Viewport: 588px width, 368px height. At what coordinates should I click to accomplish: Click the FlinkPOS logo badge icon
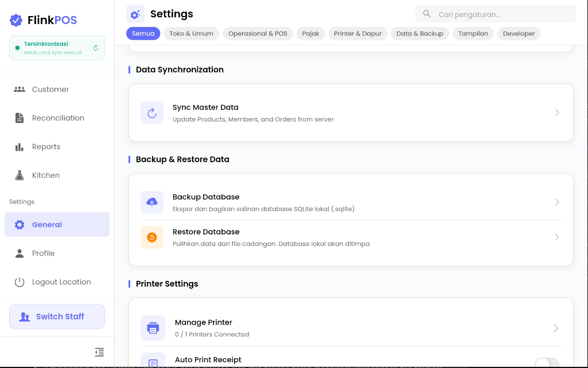point(15,20)
